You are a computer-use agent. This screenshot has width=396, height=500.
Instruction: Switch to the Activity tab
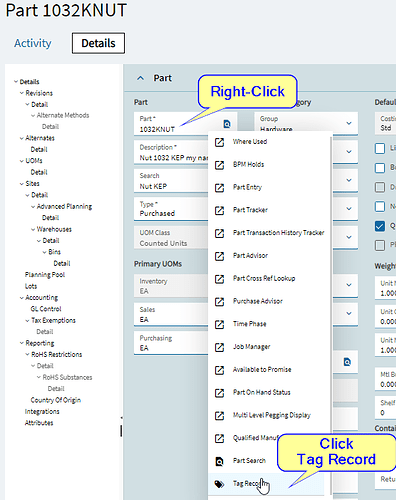(33, 43)
